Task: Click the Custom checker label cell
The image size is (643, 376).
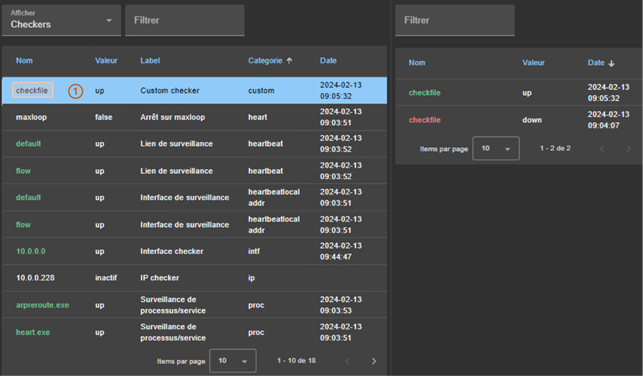Action: [x=170, y=91]
